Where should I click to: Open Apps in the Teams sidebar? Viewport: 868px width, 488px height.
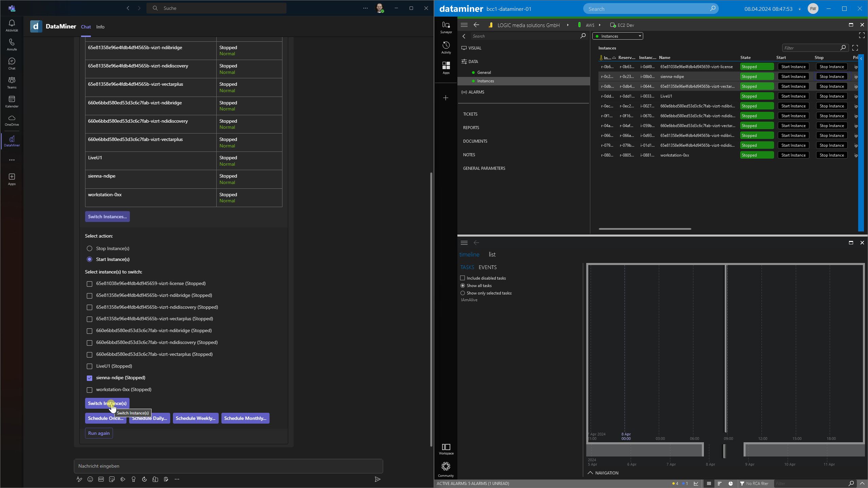(12, 179)
